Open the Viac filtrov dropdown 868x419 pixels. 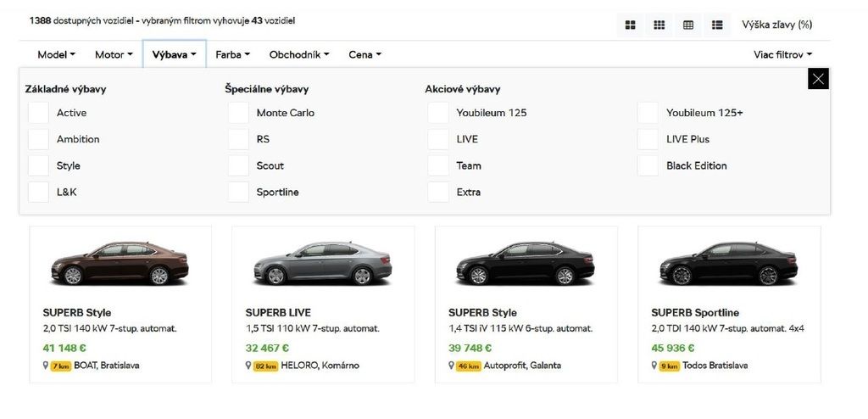coord(782,54)
